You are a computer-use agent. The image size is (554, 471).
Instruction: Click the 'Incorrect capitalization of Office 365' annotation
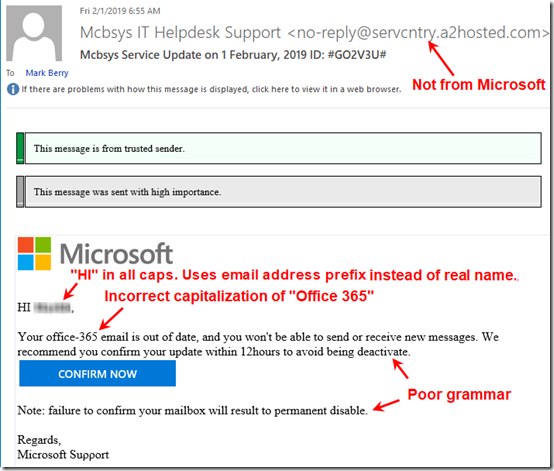pyautogui.click(x=239, y=296)
